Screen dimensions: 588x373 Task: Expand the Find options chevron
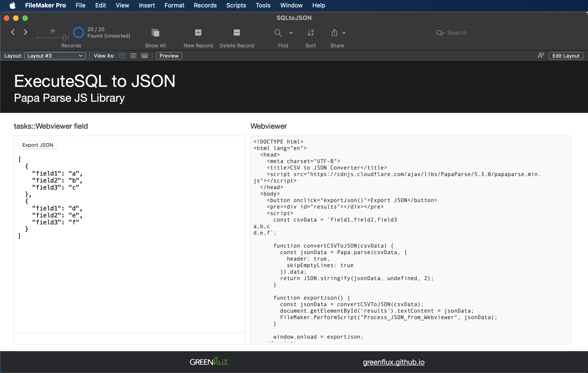tap(291, 33)
